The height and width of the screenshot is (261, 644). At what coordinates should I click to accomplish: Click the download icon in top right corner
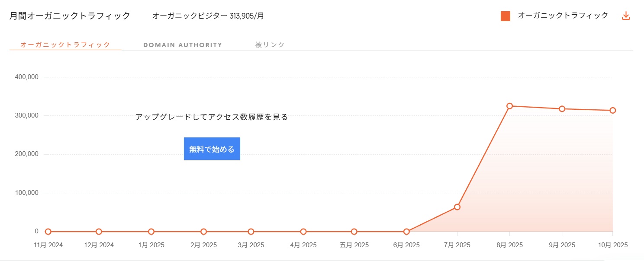click(x=626, y=15)
